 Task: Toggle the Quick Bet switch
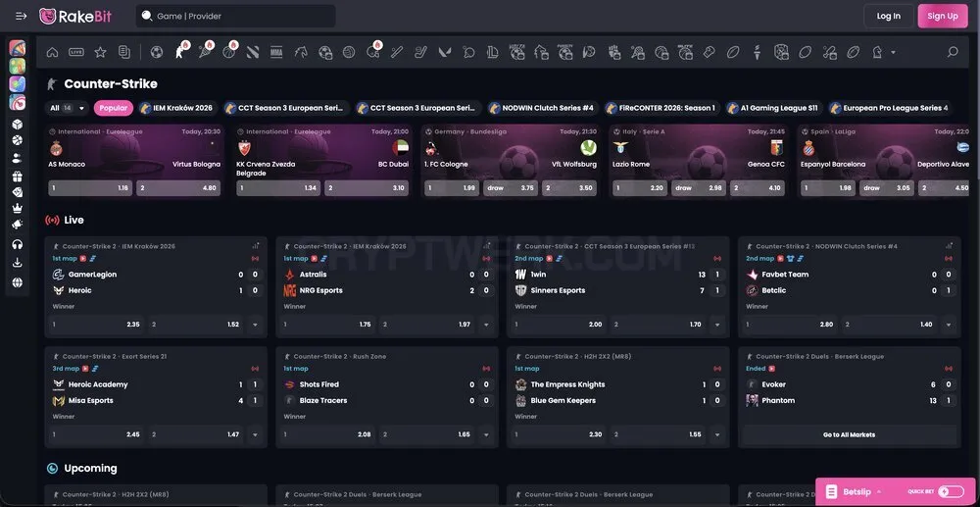(x=952, y=491)
